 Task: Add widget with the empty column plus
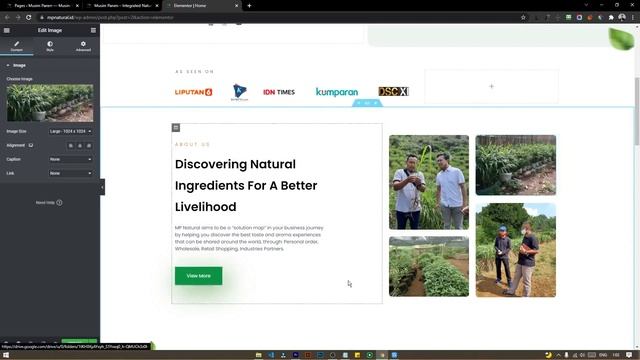(491, 87)
